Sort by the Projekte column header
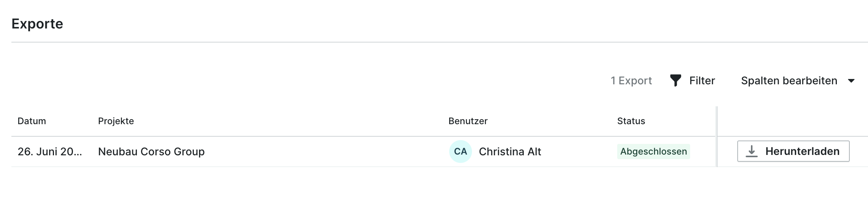Viewport: 868px width, 221px height. [116, 121]
